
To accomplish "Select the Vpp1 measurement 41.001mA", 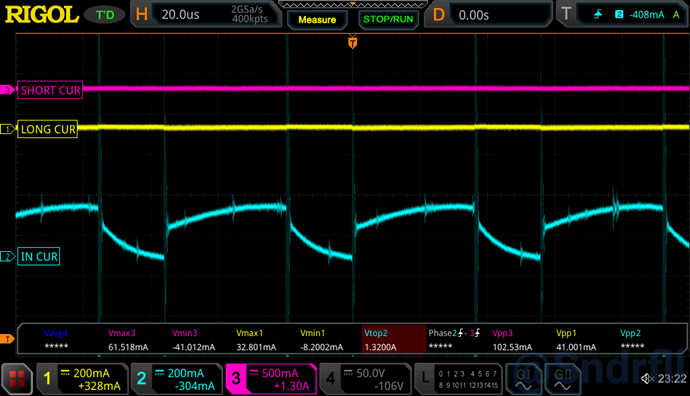I will [576, 340].
